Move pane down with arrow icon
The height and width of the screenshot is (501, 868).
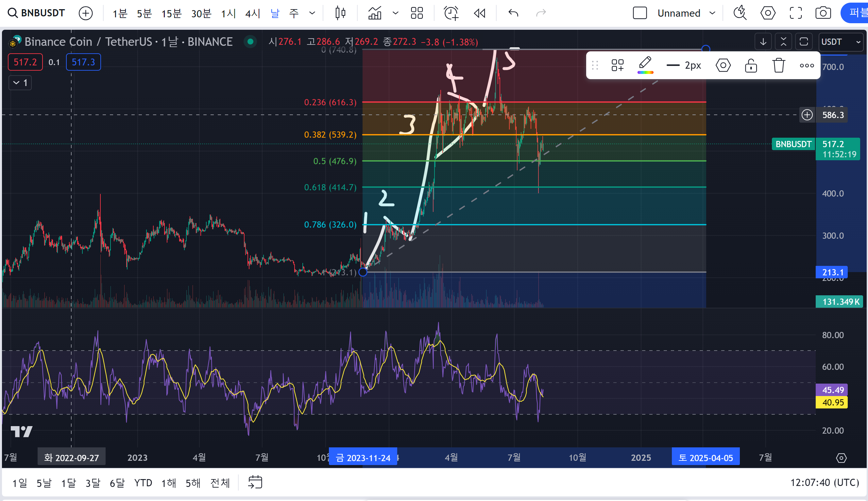click(763, 42)
